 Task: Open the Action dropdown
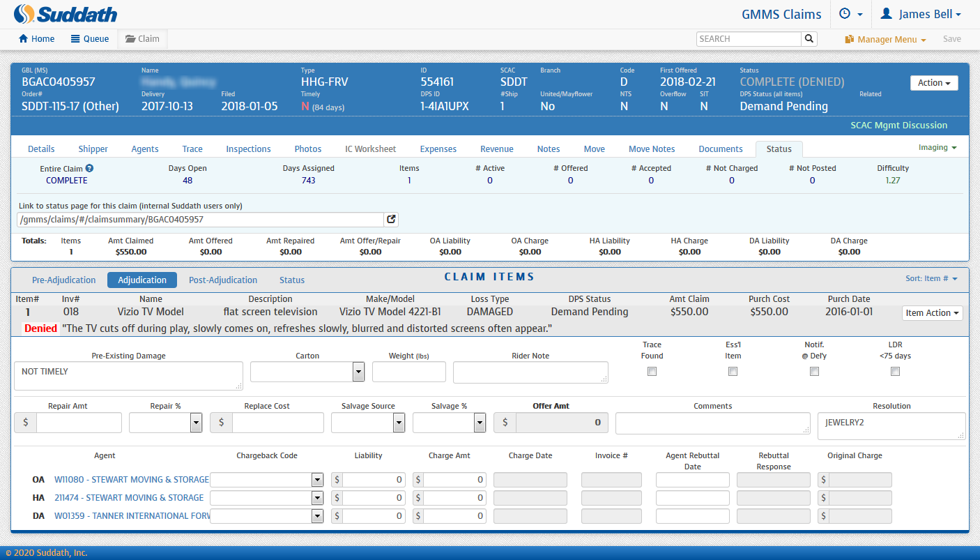pyautogui.click(x=934, y=82)
